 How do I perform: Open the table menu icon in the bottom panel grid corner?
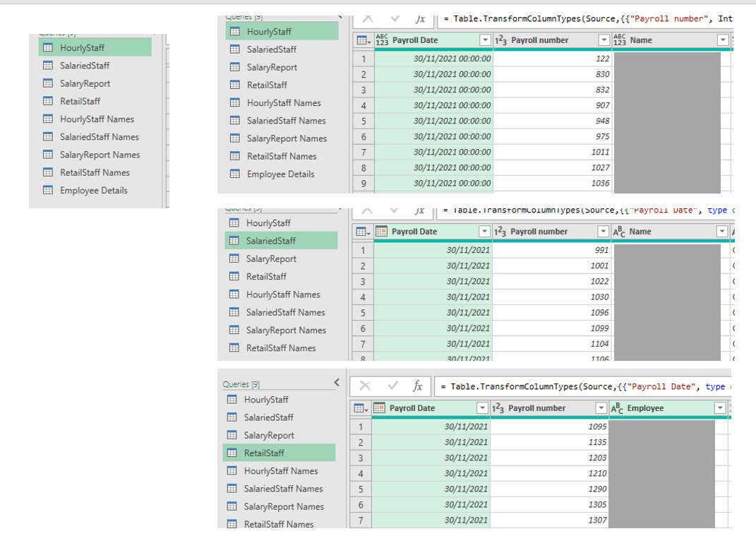tap(361, 409)
